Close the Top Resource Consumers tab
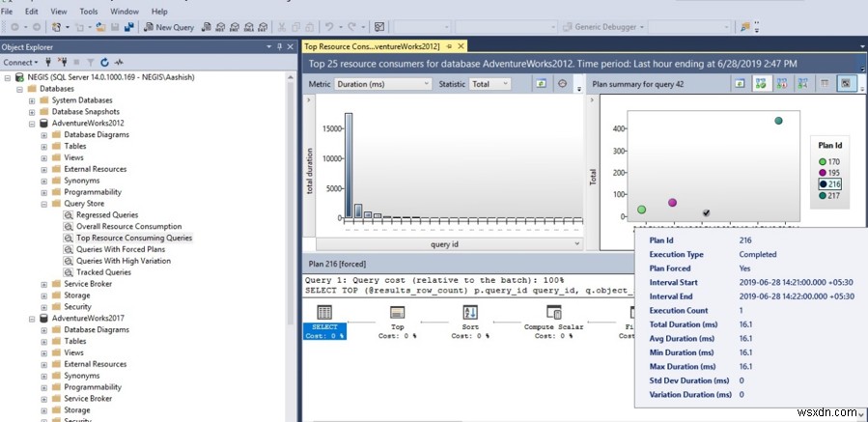 [460, 46]
